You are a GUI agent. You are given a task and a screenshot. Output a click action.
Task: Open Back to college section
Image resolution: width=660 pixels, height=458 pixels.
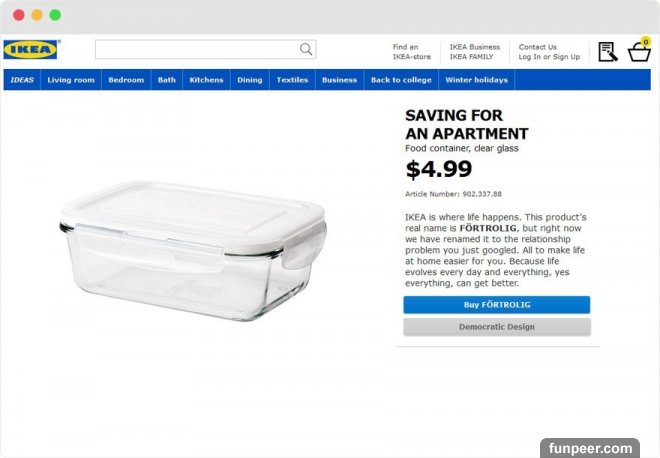[401, 80]
